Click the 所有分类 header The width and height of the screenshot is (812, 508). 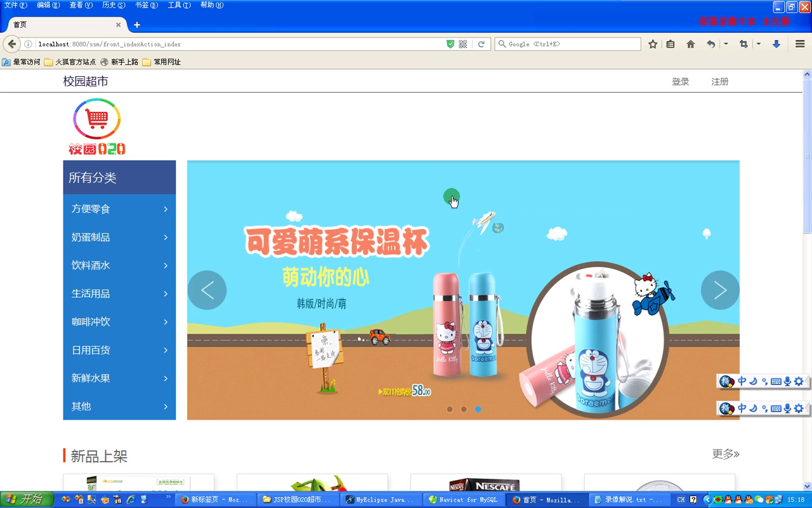tap(119, 177)
